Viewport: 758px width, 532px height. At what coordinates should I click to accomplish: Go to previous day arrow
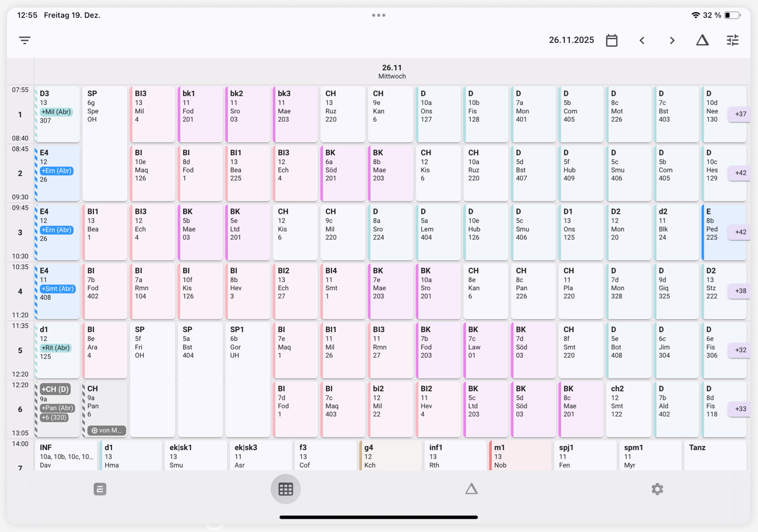coord(642,40)
